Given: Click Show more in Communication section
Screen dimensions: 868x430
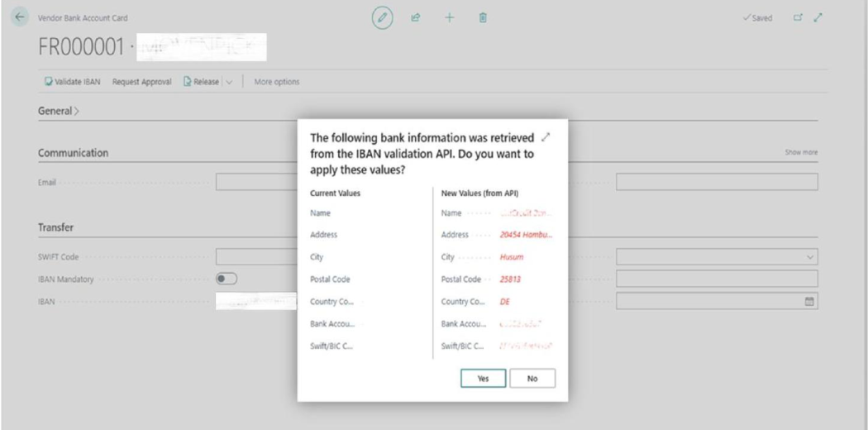Looking at the screenshot, I should (x=801, y=152).
